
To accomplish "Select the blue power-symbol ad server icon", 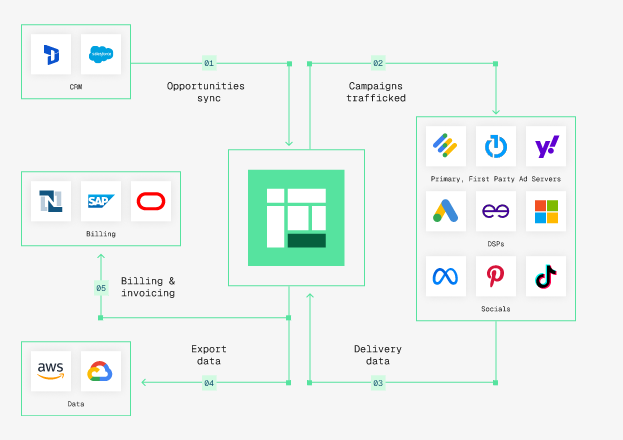I will point(496,146).
